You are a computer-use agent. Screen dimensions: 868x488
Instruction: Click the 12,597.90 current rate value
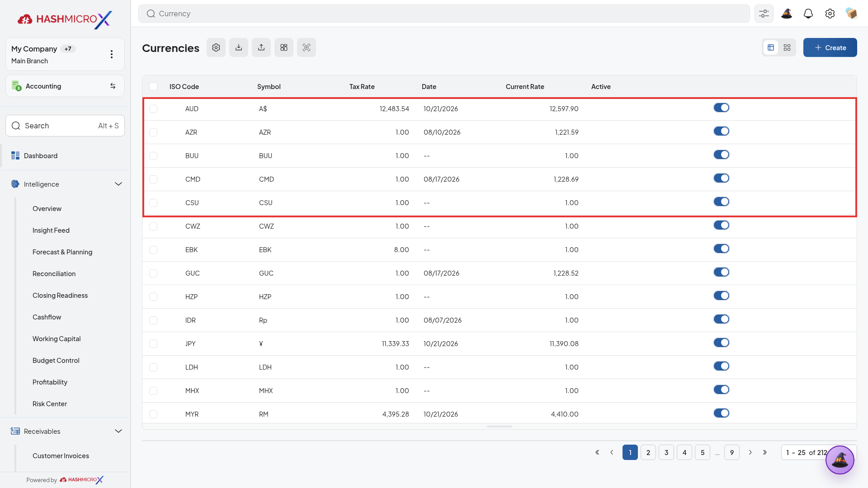[564, 109]
